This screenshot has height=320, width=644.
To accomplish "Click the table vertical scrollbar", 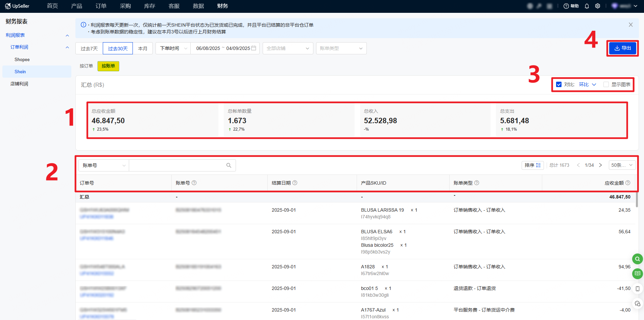I will pyautogui.click(x=637, y=200).
